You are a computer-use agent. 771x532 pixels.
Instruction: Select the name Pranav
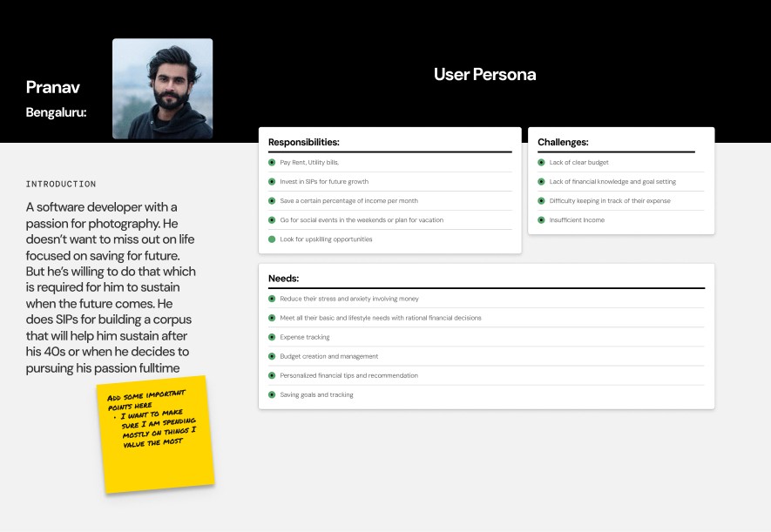(52, 87)
